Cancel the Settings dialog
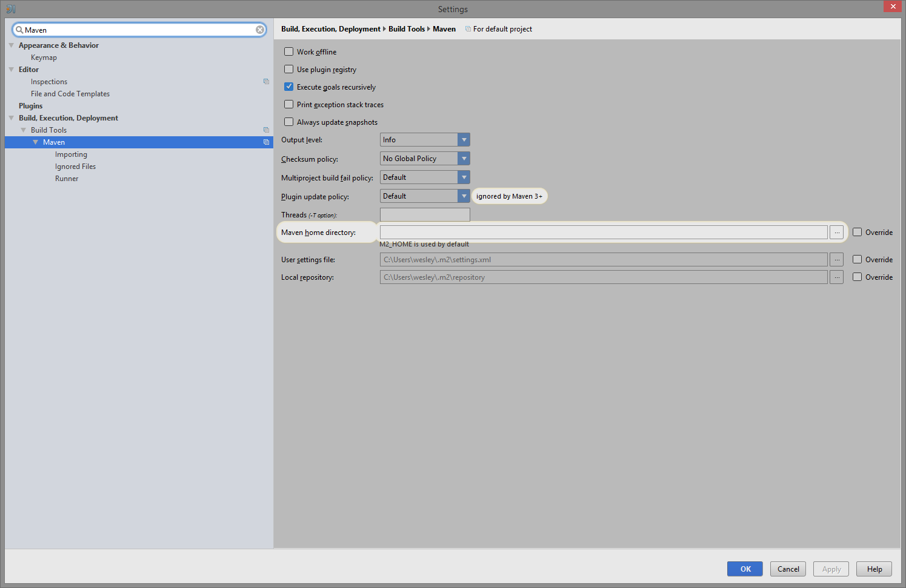The height and width of the screenshot is (588, 906). click(788, 569)
